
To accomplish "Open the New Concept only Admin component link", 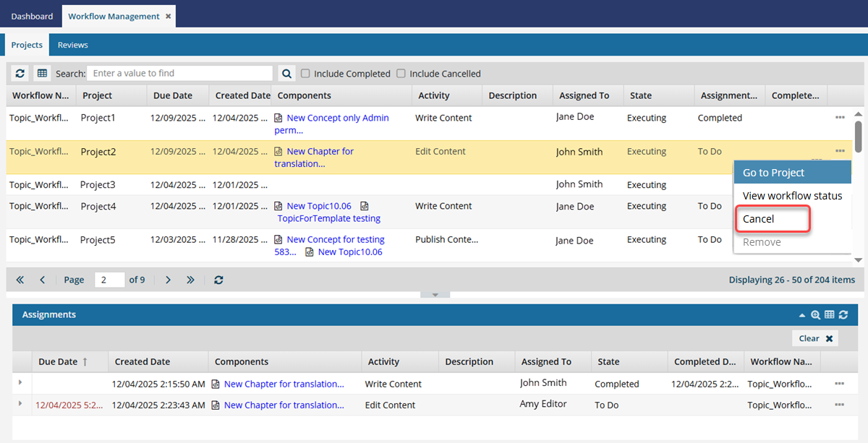I will pos(337,118).
